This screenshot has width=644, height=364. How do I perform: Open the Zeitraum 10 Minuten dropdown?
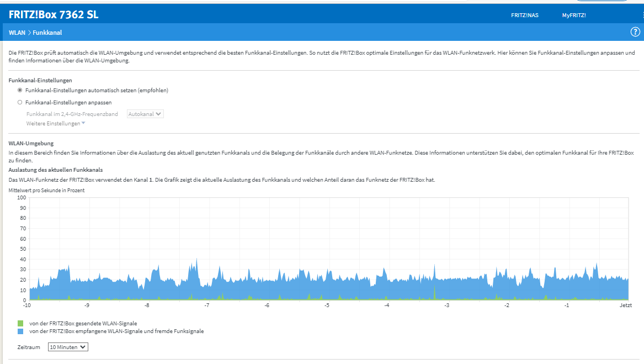click(68, 347)
